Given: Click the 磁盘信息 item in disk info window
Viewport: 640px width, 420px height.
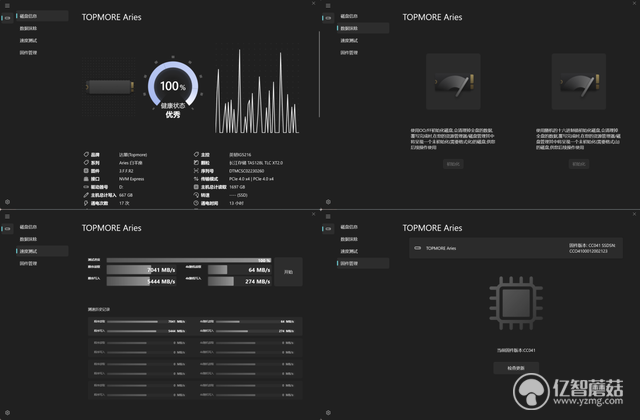Looking at the screenshot, I should point(42,16).
